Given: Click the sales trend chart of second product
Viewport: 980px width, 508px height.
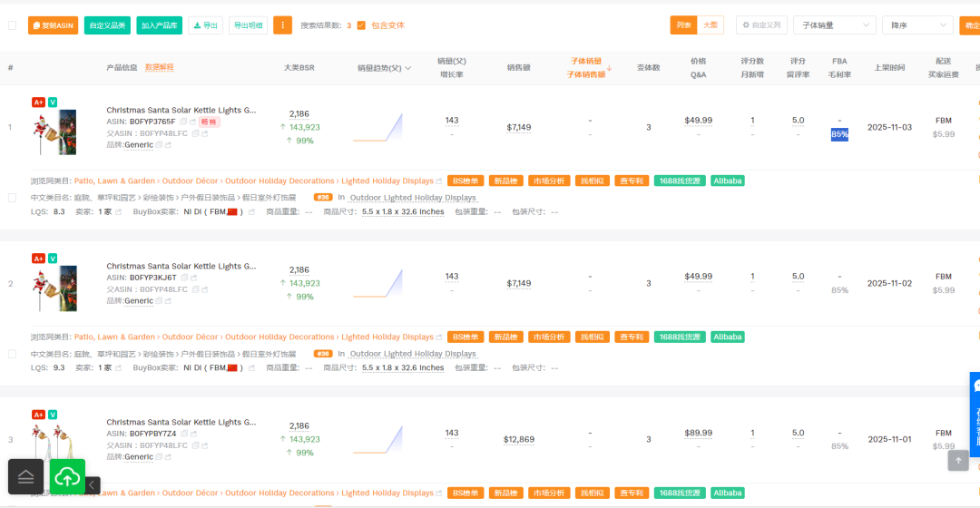Looking at the screenshot, I should coord(377,283).
